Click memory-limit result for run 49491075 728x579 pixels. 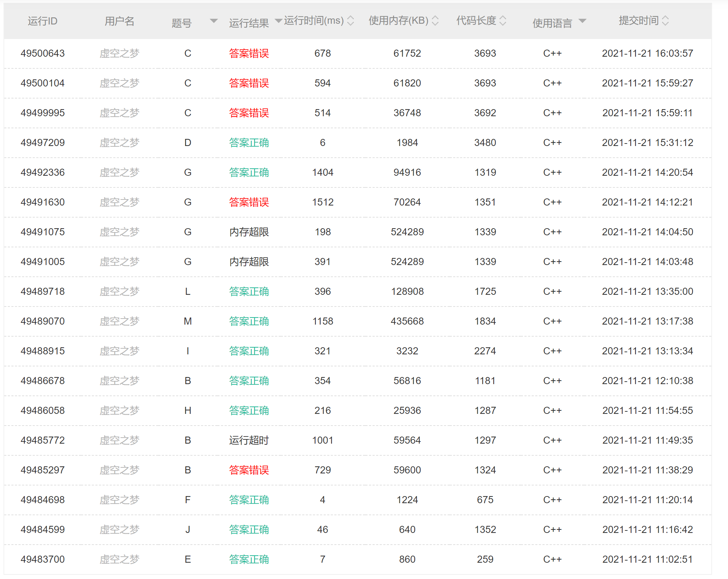pyautogui.click(x=249, y=232)
